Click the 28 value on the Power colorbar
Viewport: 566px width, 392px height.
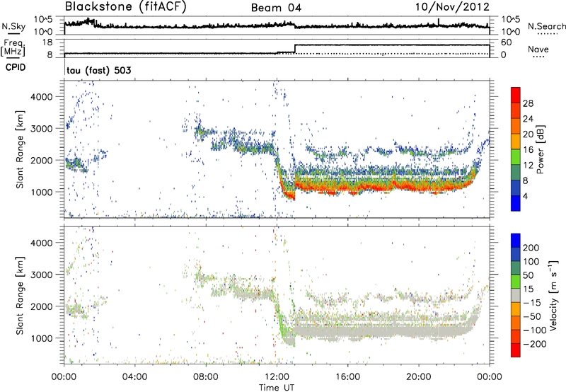[528, 103]
